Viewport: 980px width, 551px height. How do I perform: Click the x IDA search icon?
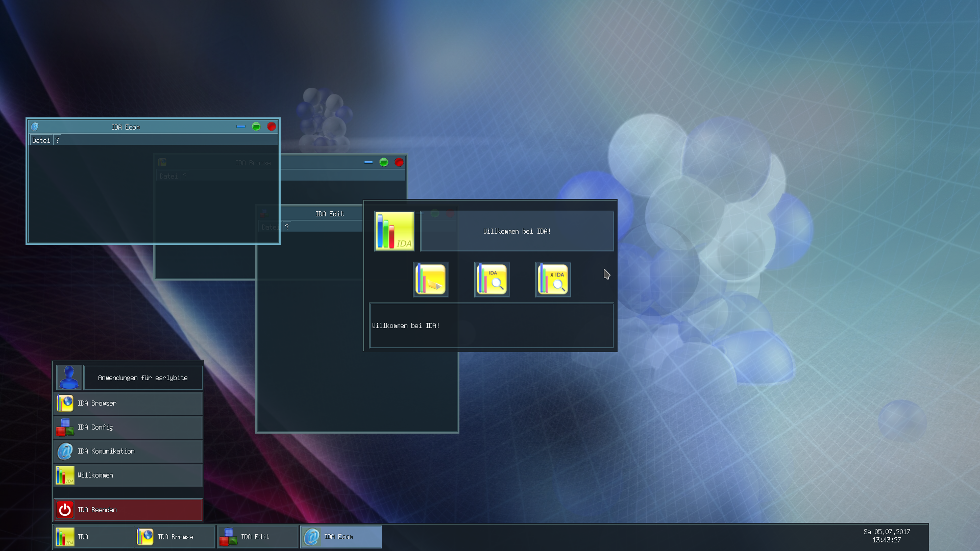click(553, 279)
